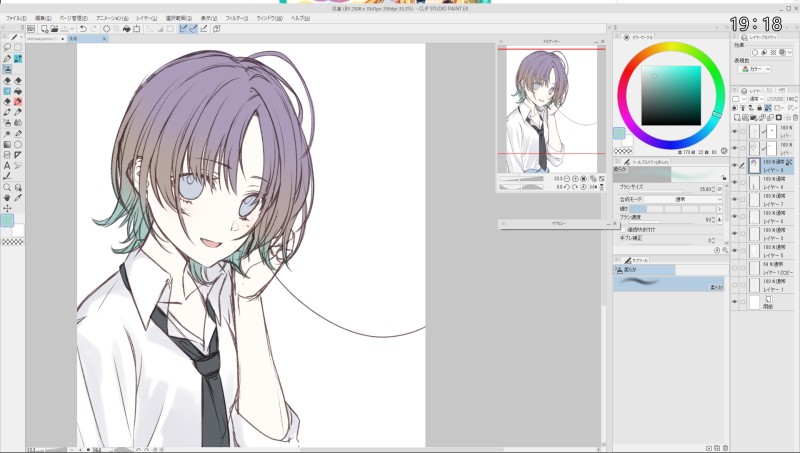Click the Create layer mask icon
800x453 pixels.
pos(779,117)
